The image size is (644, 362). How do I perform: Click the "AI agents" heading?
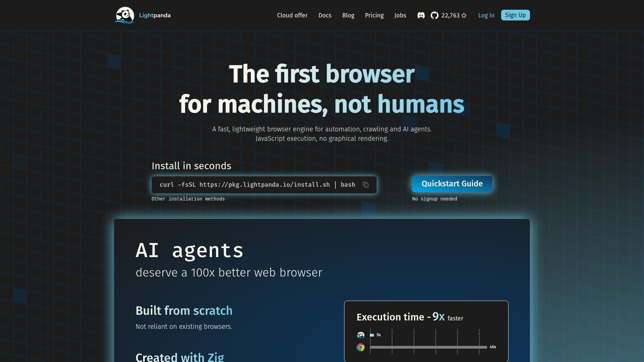[190, 250]
